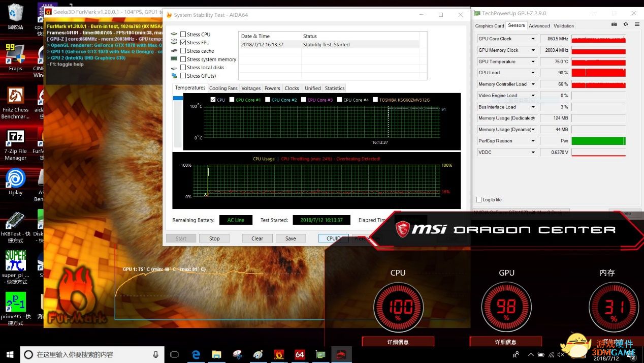Open the Fritz Chess Benchmark shortcut
644x363 pixels.
[15, 103]
